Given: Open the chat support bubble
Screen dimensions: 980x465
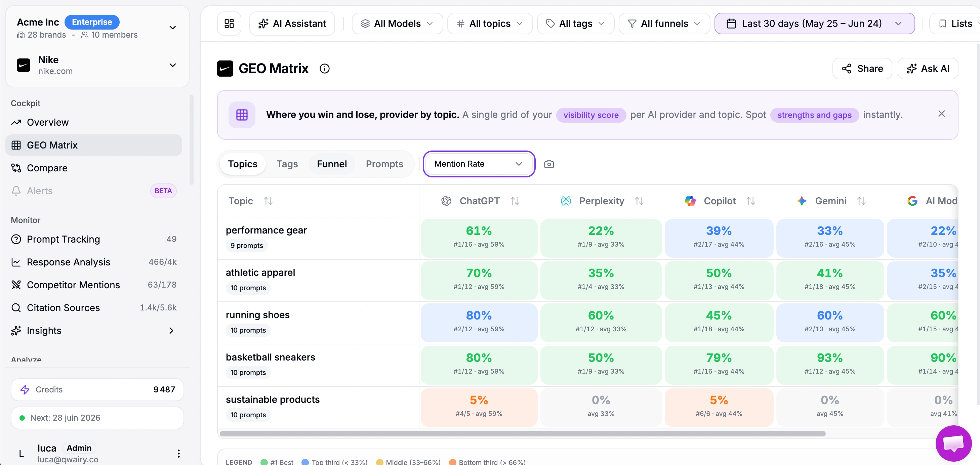Looking at the screenshot, I should click(x=953, y=443).
